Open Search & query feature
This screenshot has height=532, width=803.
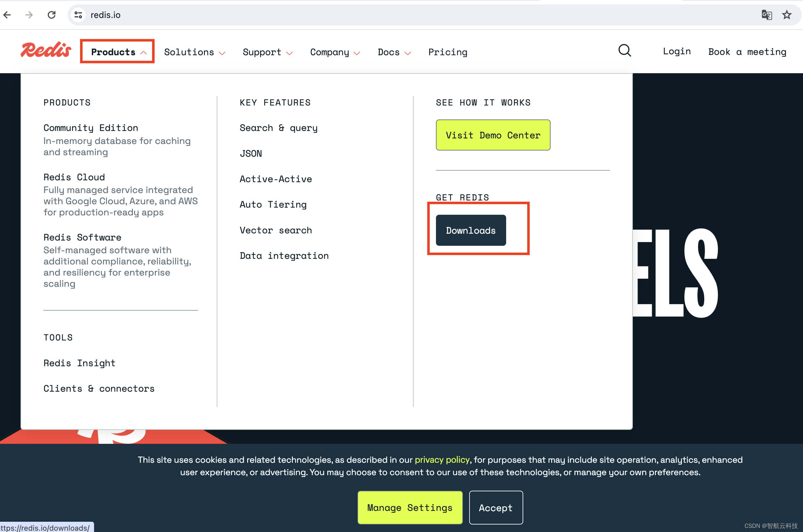pos(279,128)
